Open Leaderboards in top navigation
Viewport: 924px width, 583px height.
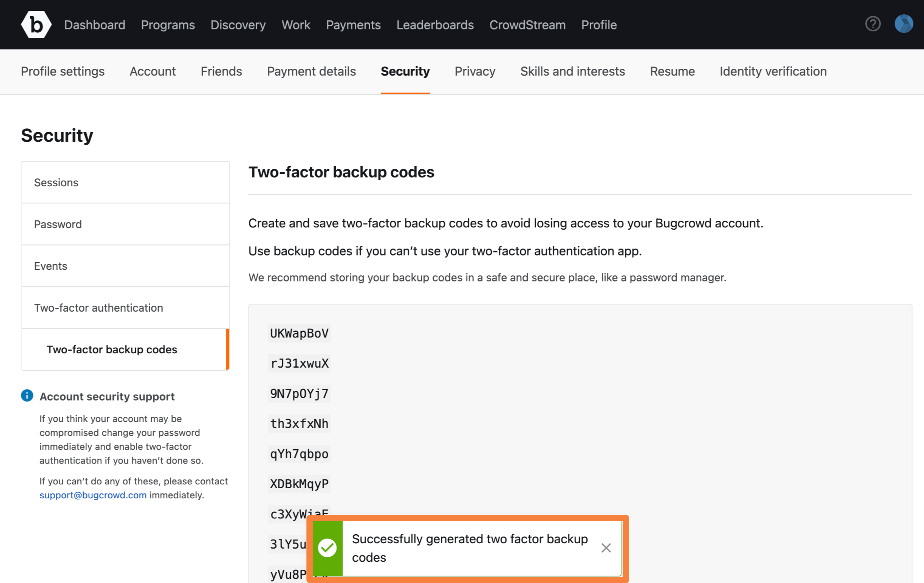(435, 25)
